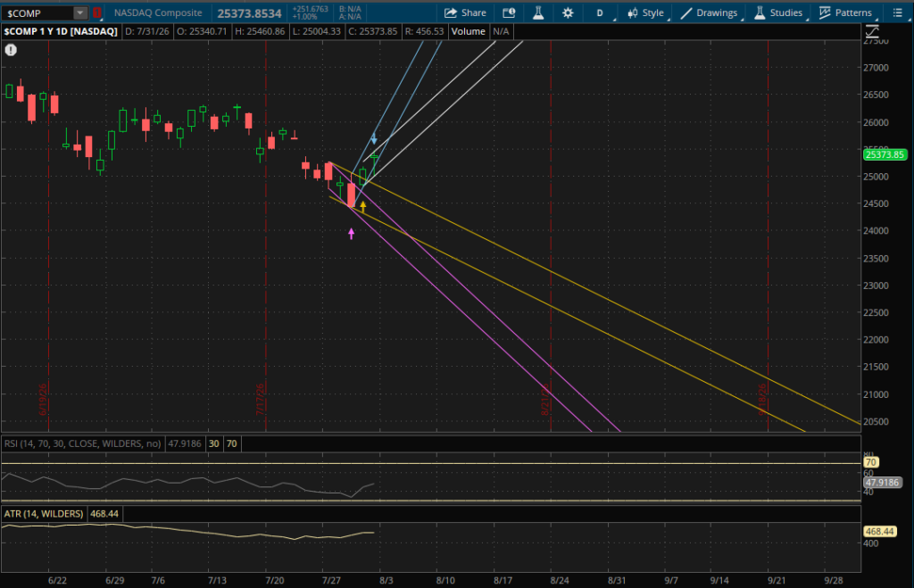
Task: Open chart settings gear icon
Action: [x=567, y=12]
